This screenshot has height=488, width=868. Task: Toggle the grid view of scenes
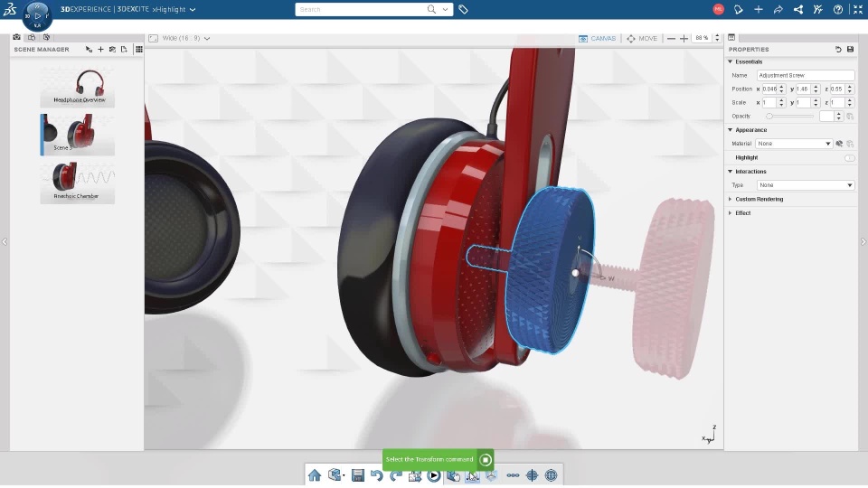(139, 49)
